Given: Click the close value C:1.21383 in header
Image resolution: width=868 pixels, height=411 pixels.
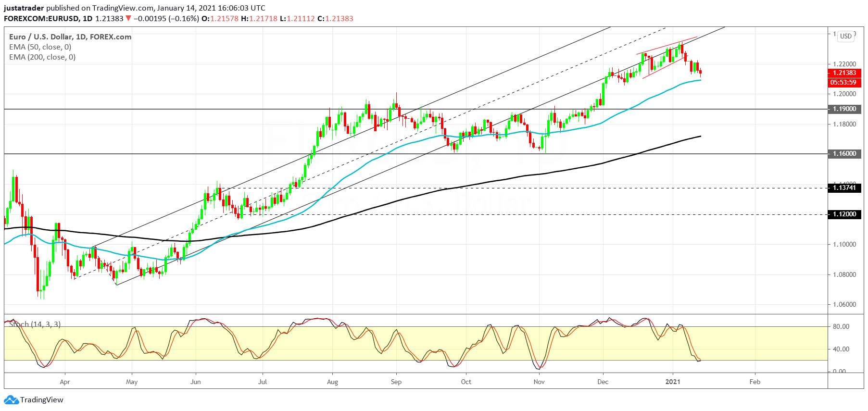Looking at the screenshot, I should (x=335, y=19).
